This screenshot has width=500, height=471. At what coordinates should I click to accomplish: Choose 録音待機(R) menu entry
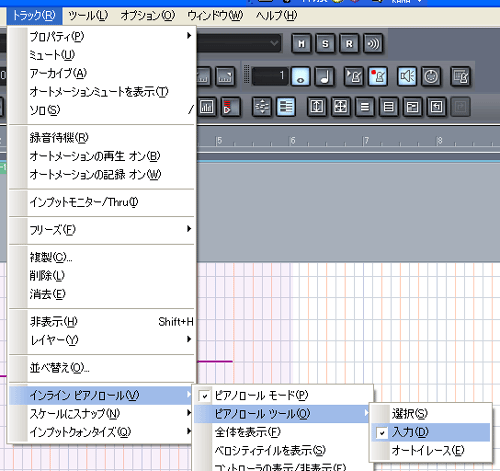click(102, 137)
